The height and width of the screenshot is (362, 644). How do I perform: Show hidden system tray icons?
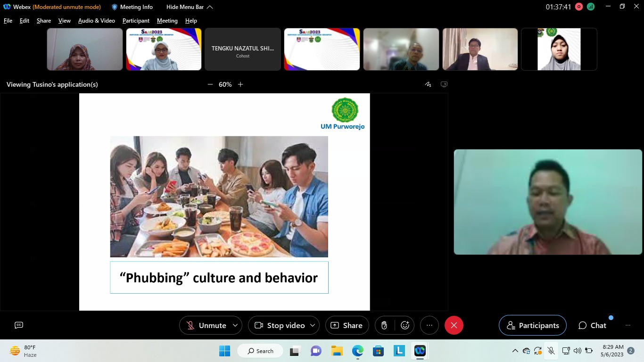click(515, 351)
